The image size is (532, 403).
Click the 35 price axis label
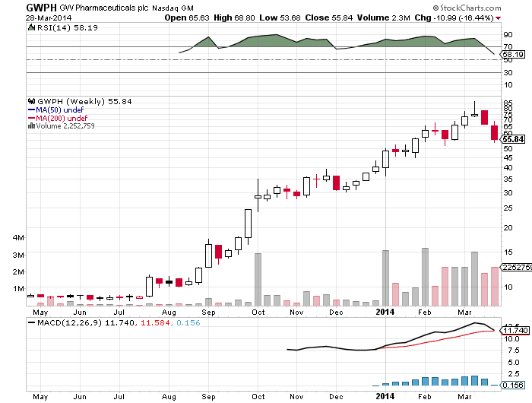point(508,179)
